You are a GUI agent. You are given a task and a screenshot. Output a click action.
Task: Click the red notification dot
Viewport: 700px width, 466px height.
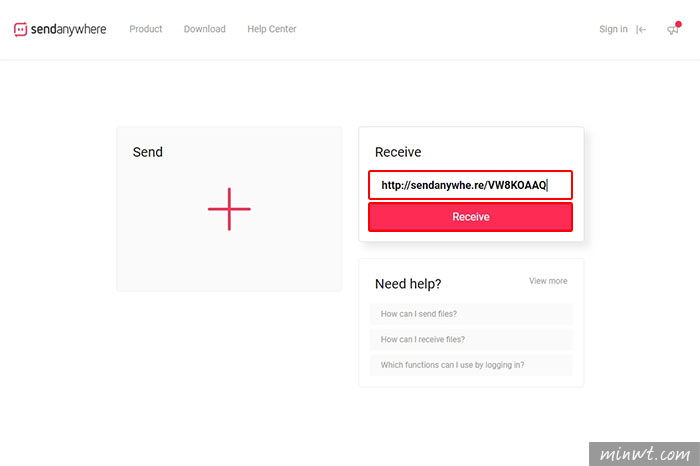[x=678, y=24]
